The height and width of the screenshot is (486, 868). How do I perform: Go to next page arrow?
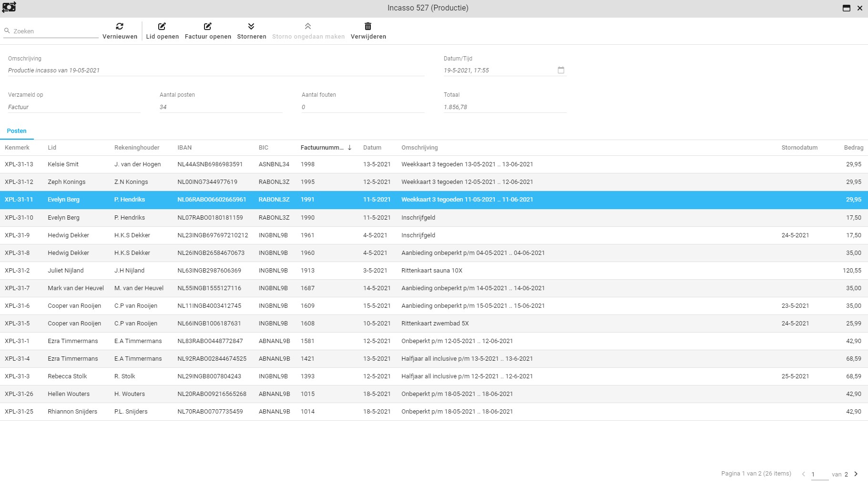(x=856, y=474)
